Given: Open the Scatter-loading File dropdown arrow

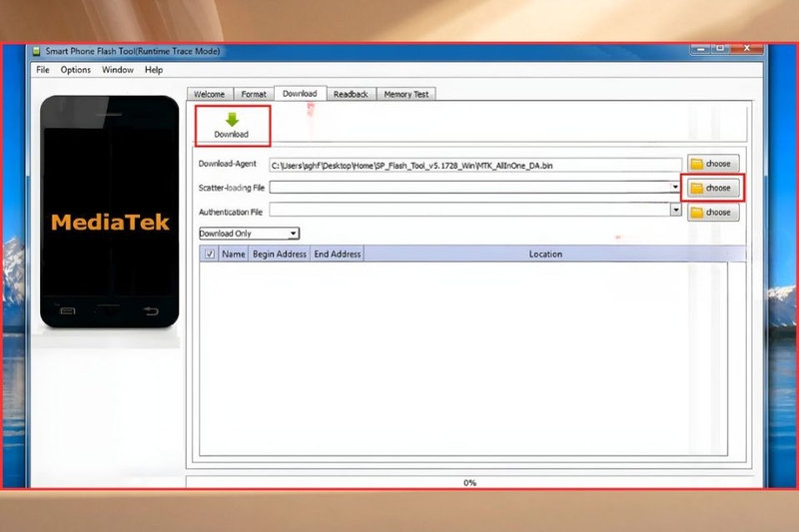Looking at the screenshot, I should click(675, 187).
